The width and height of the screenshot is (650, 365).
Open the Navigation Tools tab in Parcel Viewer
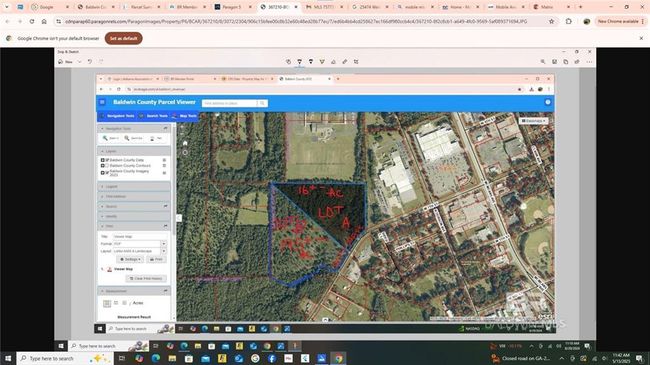pos(118,116)
